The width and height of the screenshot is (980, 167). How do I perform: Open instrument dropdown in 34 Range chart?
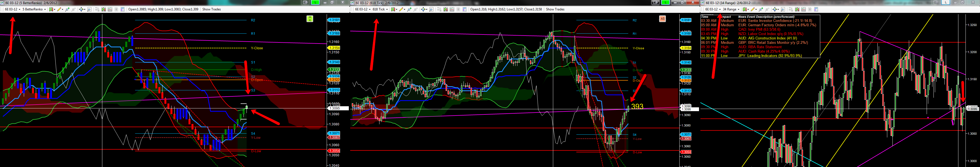[x=712, y=9]
